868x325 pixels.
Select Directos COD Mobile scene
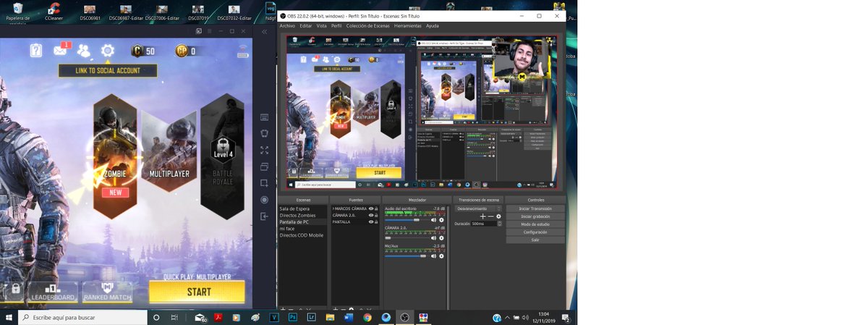[x=302, y=235]
